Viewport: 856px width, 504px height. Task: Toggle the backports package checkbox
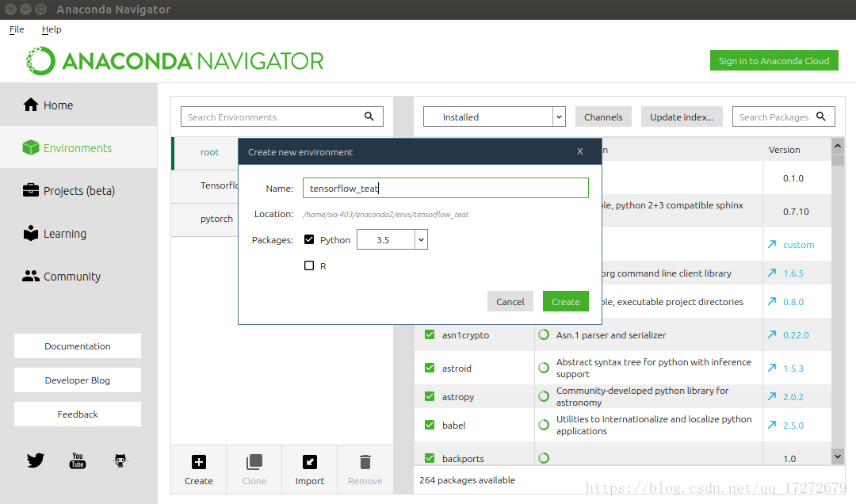pos(430,457)
